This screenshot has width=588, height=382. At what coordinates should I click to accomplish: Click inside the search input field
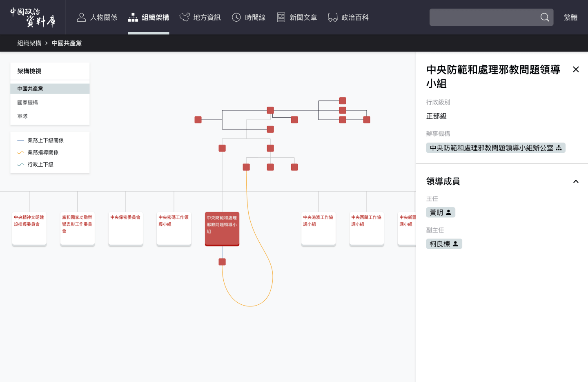pyautogui.click(x=482, y=17)
